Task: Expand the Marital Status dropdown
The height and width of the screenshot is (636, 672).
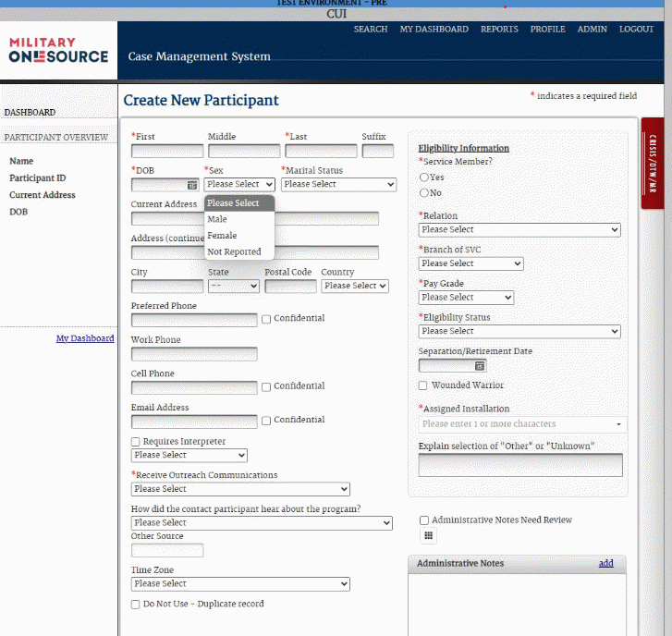Action: click(x=338, y=185)
